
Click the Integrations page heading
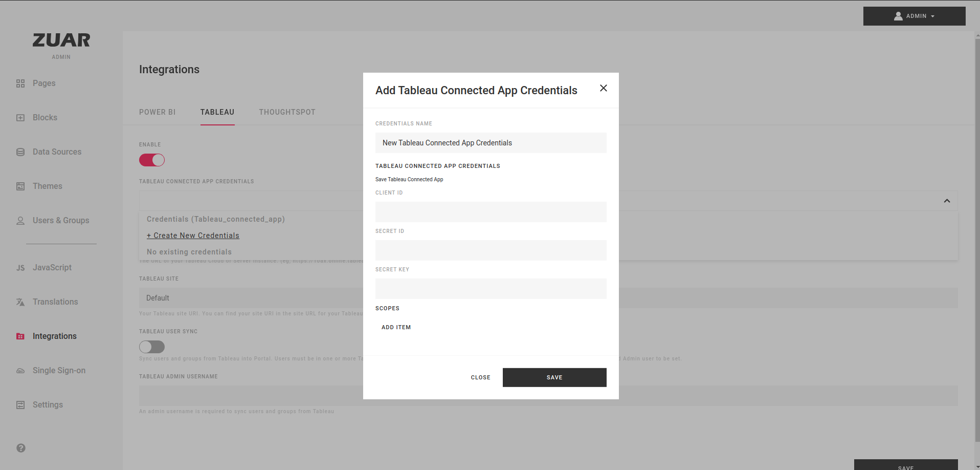pyautogui.click(x=169, y=70)
